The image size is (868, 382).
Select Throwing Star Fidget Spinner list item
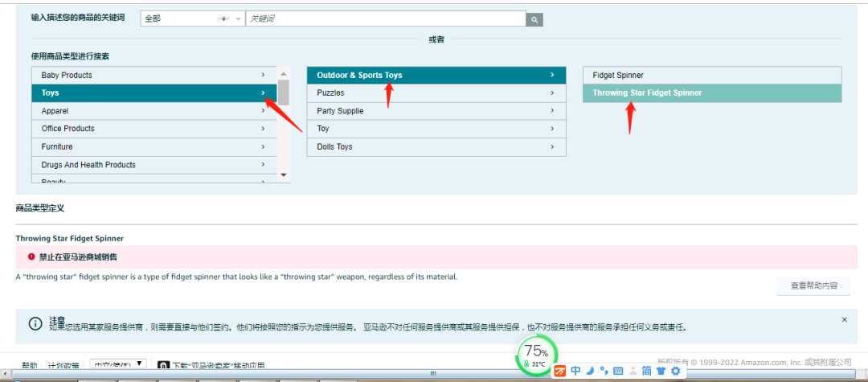tap(712, 93)
